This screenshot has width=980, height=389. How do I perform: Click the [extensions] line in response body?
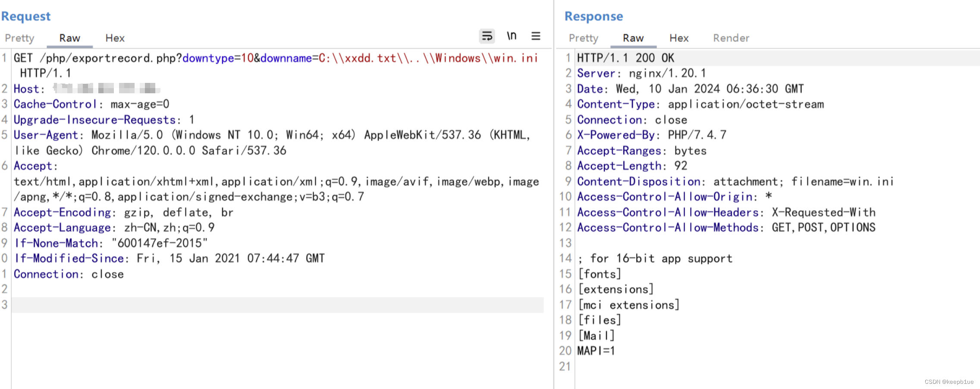point(616,289)
